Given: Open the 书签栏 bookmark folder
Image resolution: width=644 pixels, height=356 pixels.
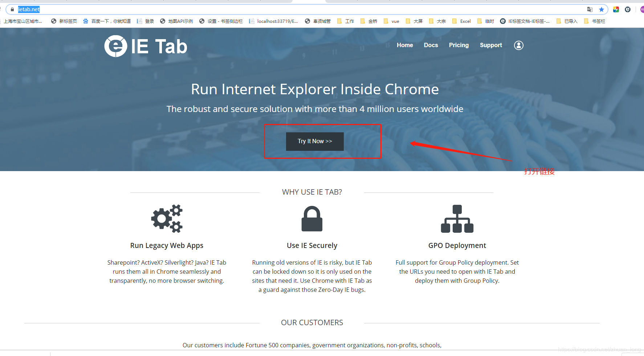Looking at the screenshot, I should [595, 21].
